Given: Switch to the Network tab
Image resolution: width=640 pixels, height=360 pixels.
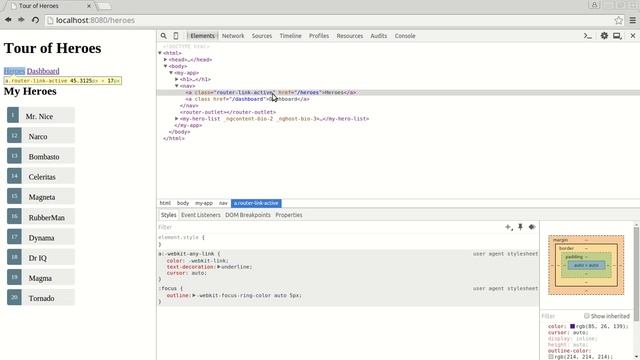Looking at the screenshot, I should coord(233,36).
